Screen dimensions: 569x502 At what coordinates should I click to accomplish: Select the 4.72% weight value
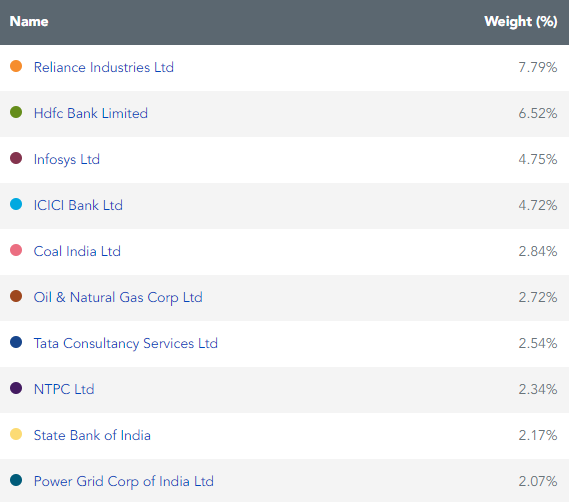point(538,205)
